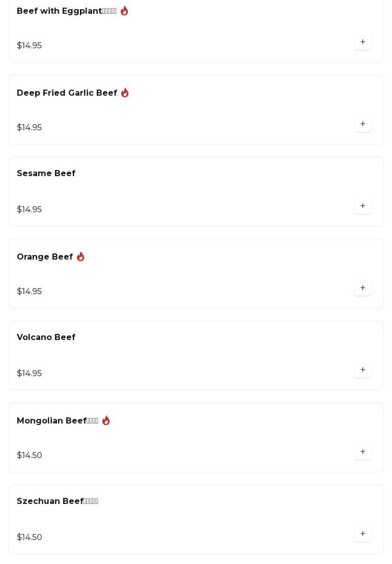Add Beef with Eggplant to order
This screenshot has width=392, height=564.
(362, 42)
